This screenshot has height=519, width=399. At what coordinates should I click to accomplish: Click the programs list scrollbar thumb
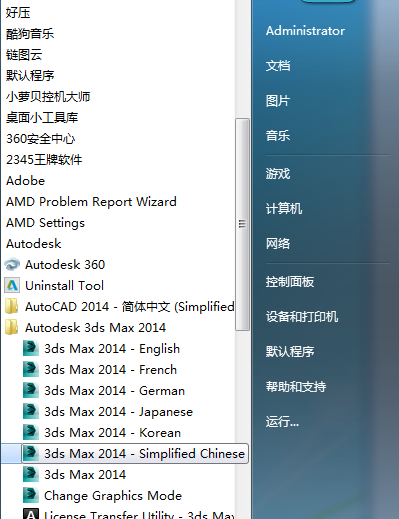pyautogui.click(x=242, y=224)
